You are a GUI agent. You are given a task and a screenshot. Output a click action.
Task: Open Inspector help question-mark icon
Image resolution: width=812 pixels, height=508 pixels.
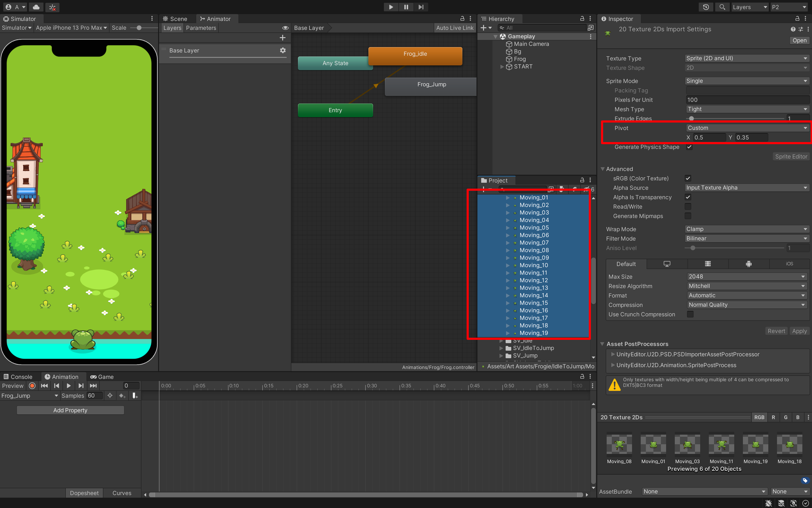(793, 29)
